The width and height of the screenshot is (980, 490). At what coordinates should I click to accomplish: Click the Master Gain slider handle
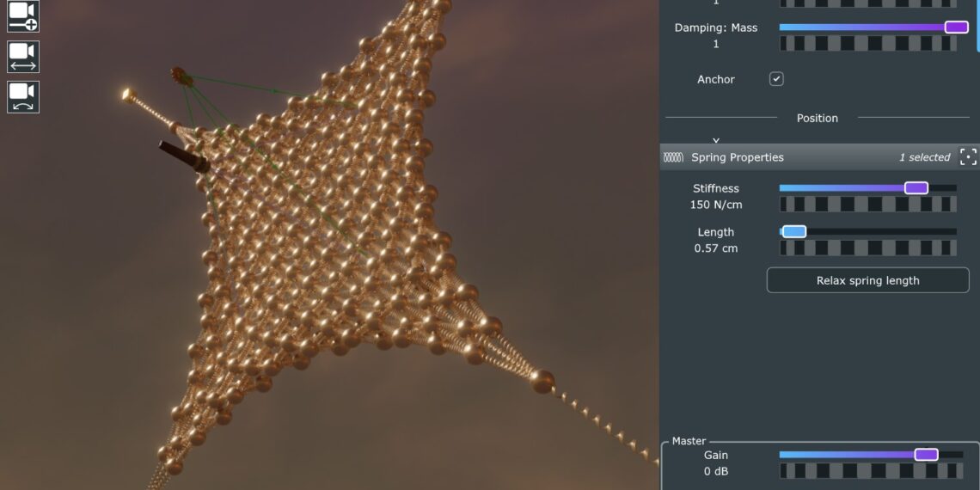coord(926,455)
